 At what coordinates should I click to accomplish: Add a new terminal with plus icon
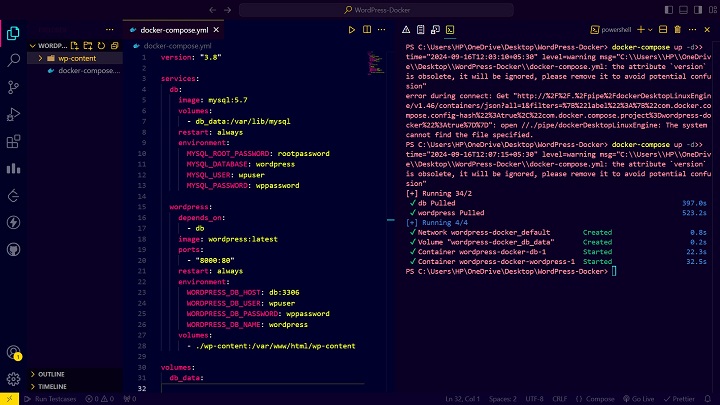(x=641, y=30)
